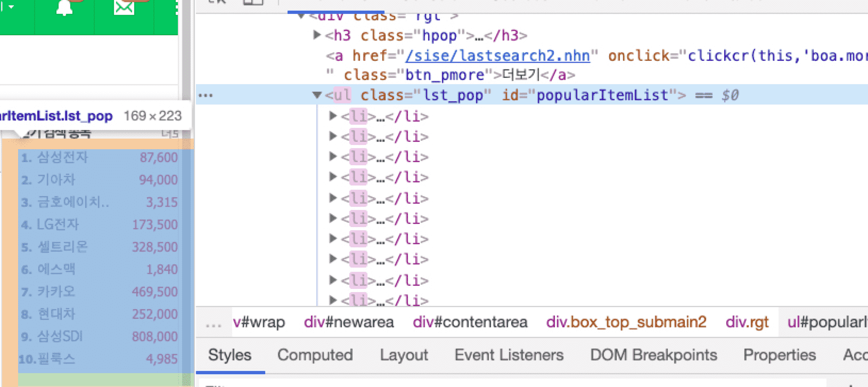
Task: Open the 필룩스 stock link
Action: [56, 359]
